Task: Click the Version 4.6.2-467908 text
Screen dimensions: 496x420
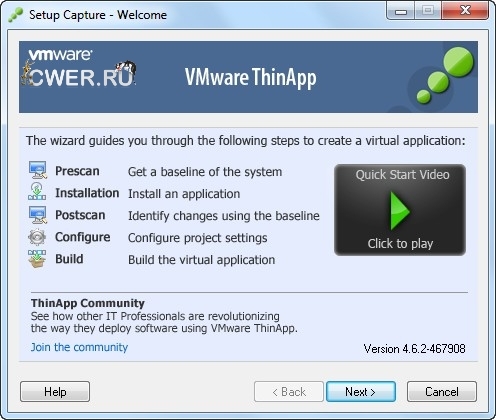Action: coord(415,349)
